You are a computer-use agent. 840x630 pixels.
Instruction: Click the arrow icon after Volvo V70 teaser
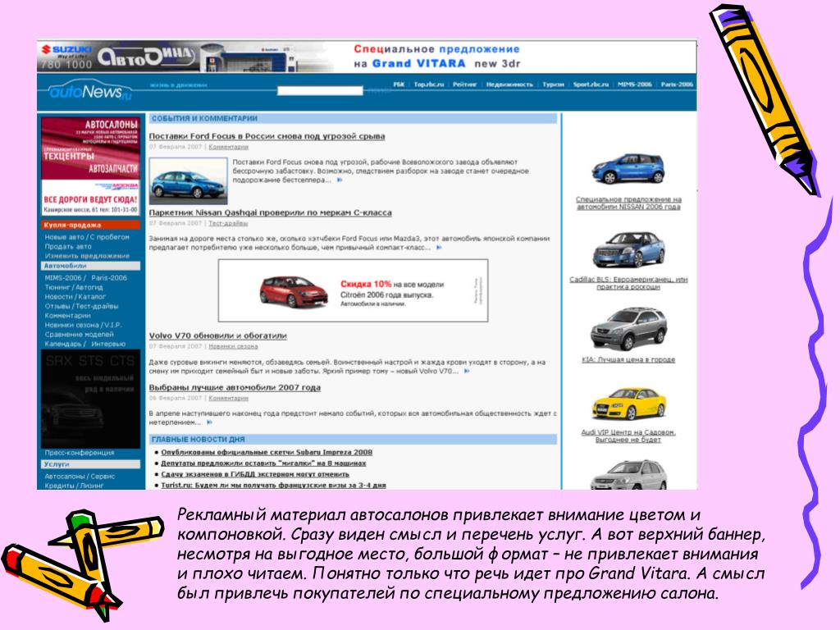(467, 371)
